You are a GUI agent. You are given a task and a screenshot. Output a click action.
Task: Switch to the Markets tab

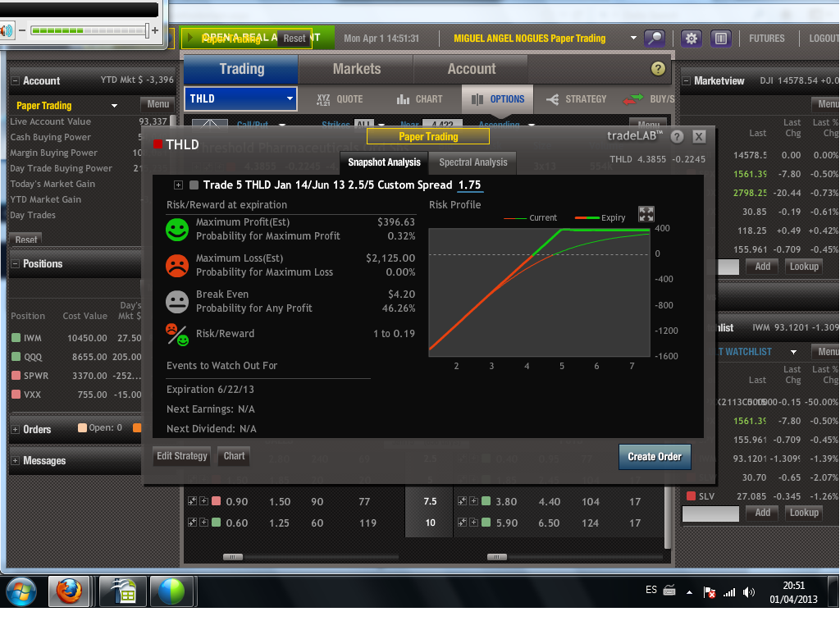click(x=356, y=69)
